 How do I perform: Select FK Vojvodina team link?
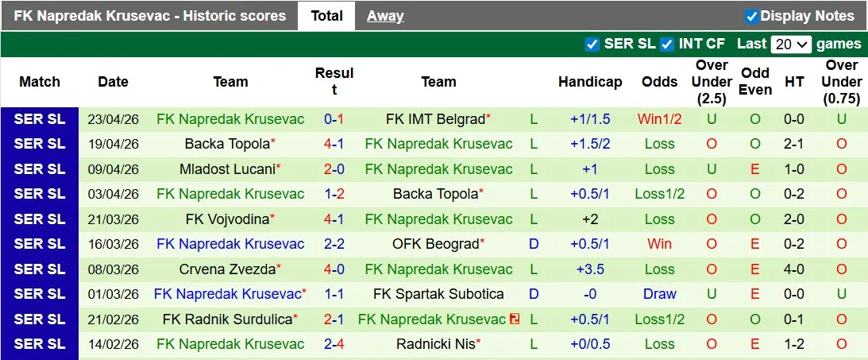[x=227, y=219]
